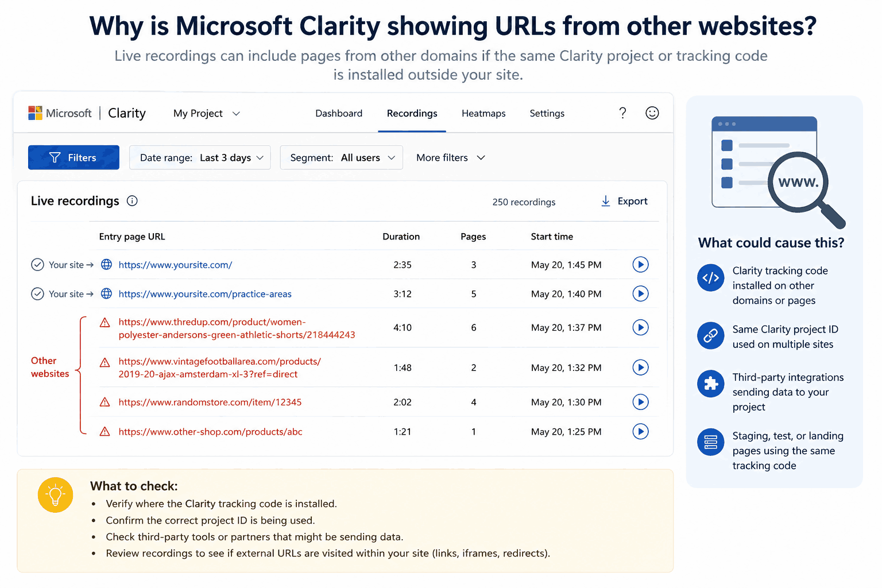
Task: Click the 3:12 duration cell
Action: point(403,294)
